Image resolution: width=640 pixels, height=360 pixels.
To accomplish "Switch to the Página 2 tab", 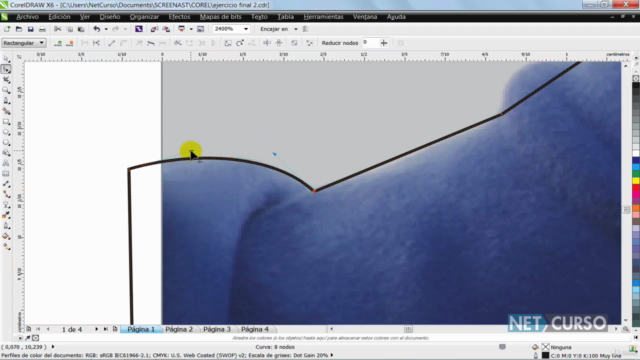I will click(179, 329).
